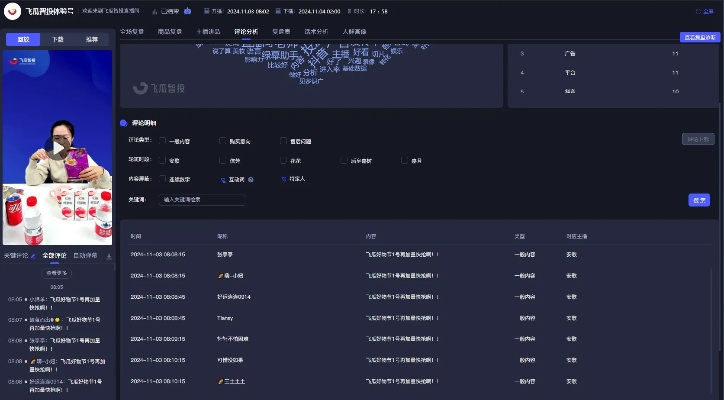Click the keyword search input field
Image resolution: width=724 pixels, height=400 pixels.
(202, 199)
